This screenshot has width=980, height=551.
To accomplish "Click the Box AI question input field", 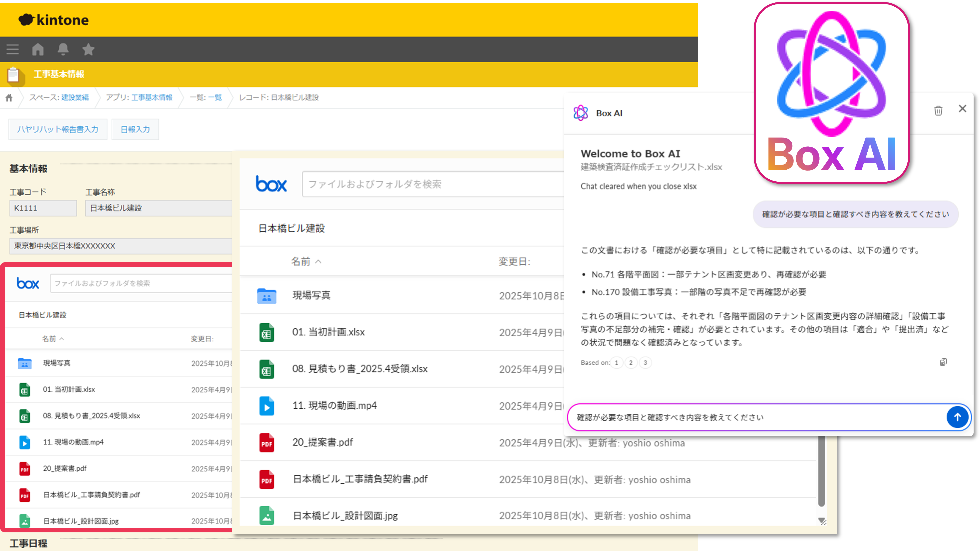I will coord(757,417).
